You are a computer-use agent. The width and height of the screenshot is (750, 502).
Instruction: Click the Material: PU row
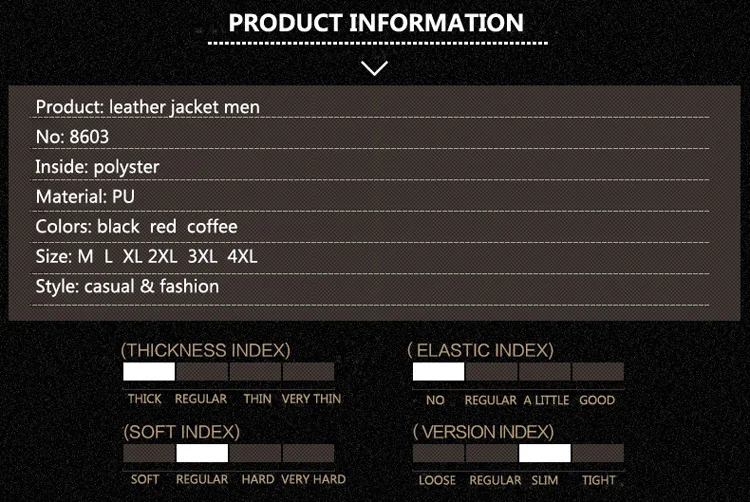point(369,196)
